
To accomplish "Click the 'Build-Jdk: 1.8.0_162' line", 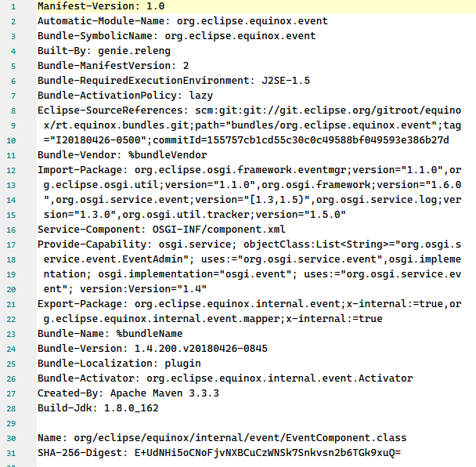I will [98, 408].
